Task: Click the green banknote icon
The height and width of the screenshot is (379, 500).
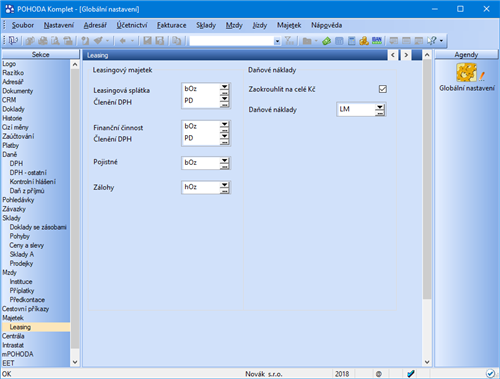Action: coord(326,41)
